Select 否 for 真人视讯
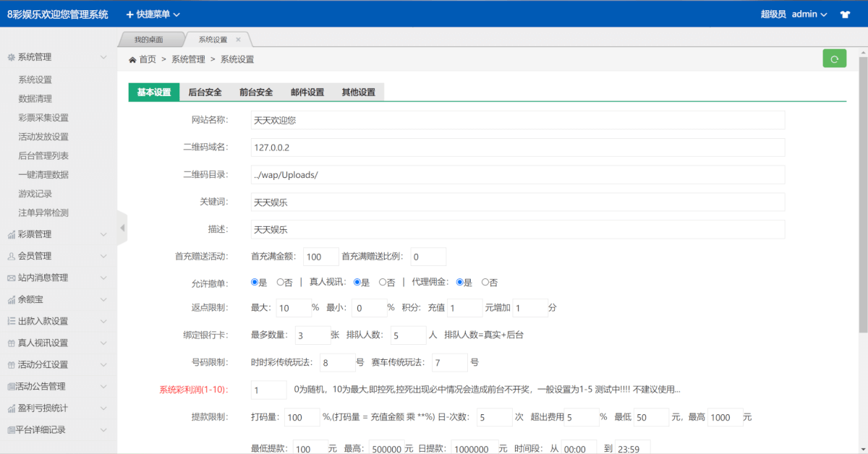Image resolution: width=868 pixels, height=454 pixels. [x=383, y=282]
